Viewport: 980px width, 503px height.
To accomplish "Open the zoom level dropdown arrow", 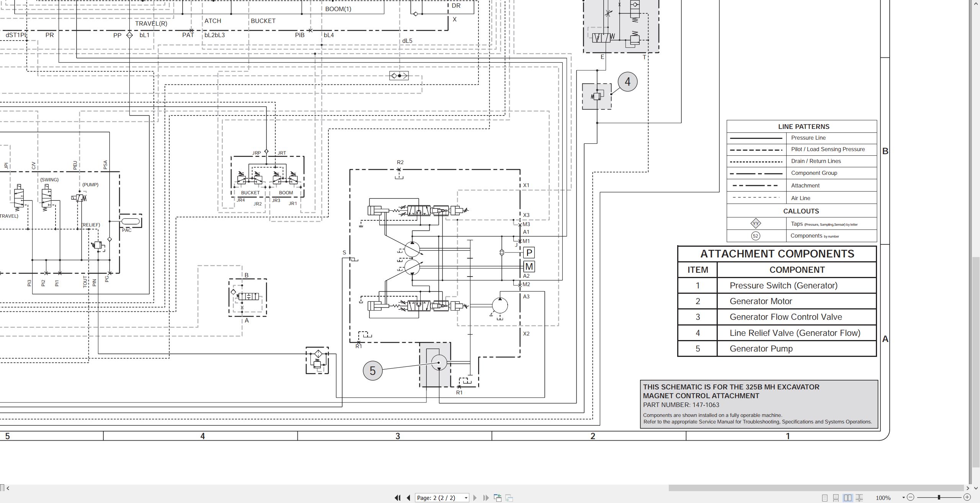I will (x=903, y=498).
